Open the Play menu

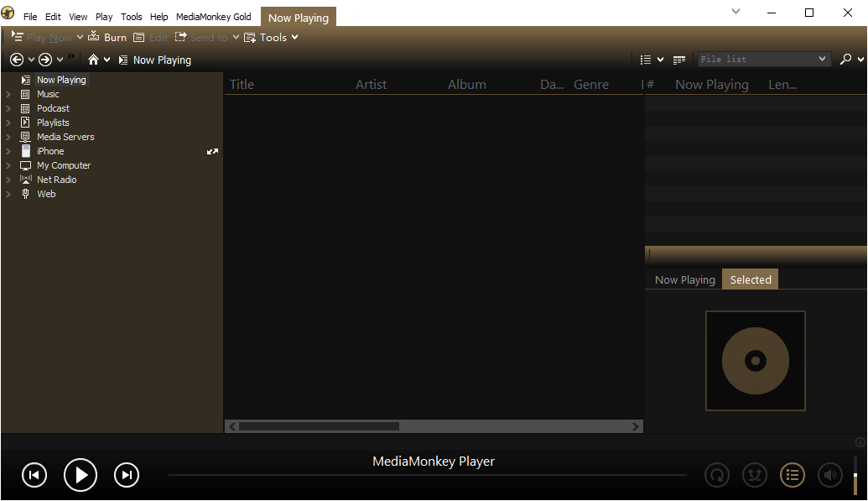[x=104, y=17]
